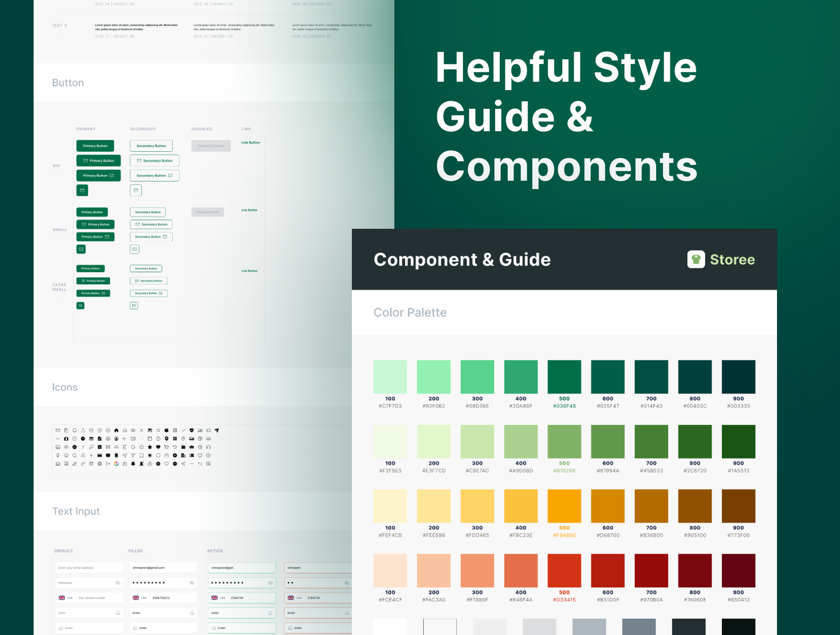Click the solid black heart icon
The width and height of the screenshot is (840, 635).
[x=158, y=447]
